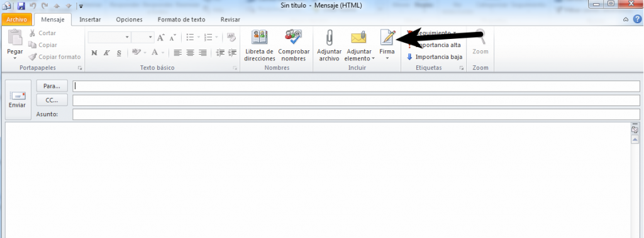The width and height of the screenshot is (644, 238).
Task: Open the Formato de texto tab
Action: pos(182,19)
